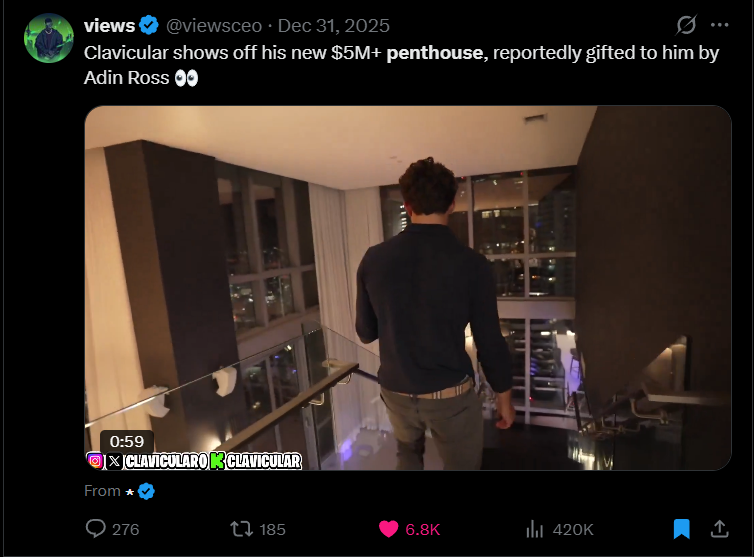Click the views display name

click(109, 25)
